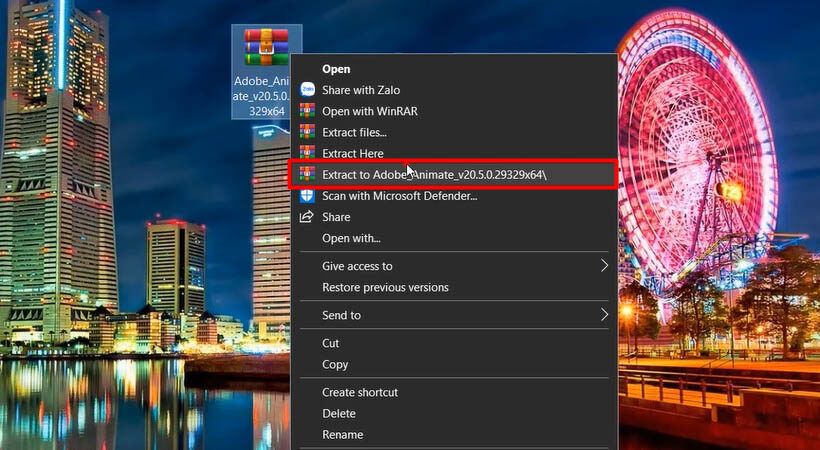Select Restore previous versions
Image resolution: width=820 pixels, height=450 pixels.
(385, 287)
